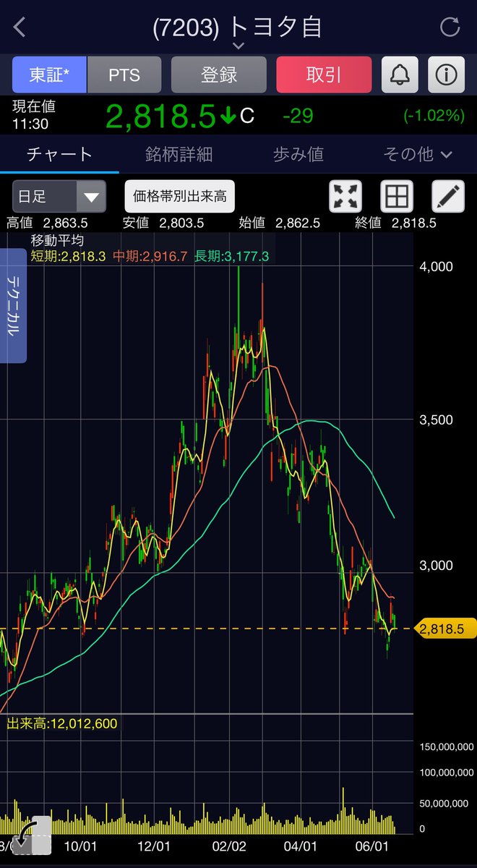Screen dimensions: 477x868
Task: Expand chevron under the stock name
Action: [239, 46]
